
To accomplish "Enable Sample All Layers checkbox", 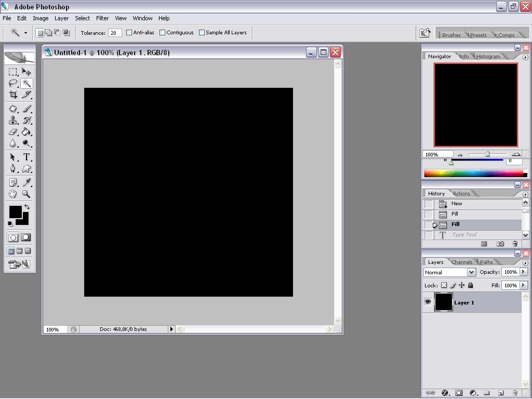I will [x=202, y=33].
